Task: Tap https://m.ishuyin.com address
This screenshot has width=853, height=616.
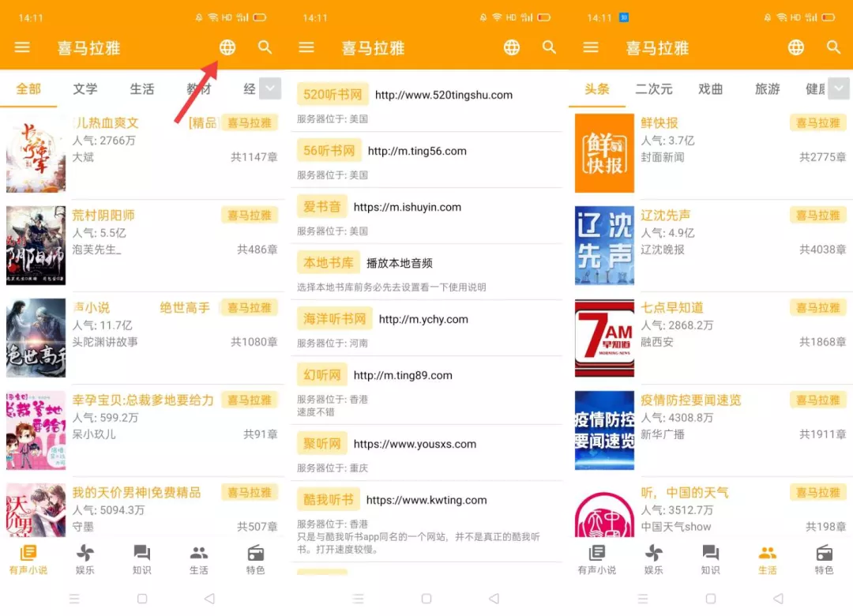Action: coord(408,207)
